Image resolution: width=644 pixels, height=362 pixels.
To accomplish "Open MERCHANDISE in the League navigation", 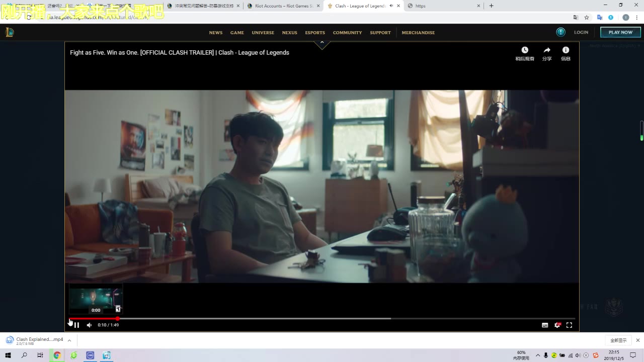I will pos(418,33).
